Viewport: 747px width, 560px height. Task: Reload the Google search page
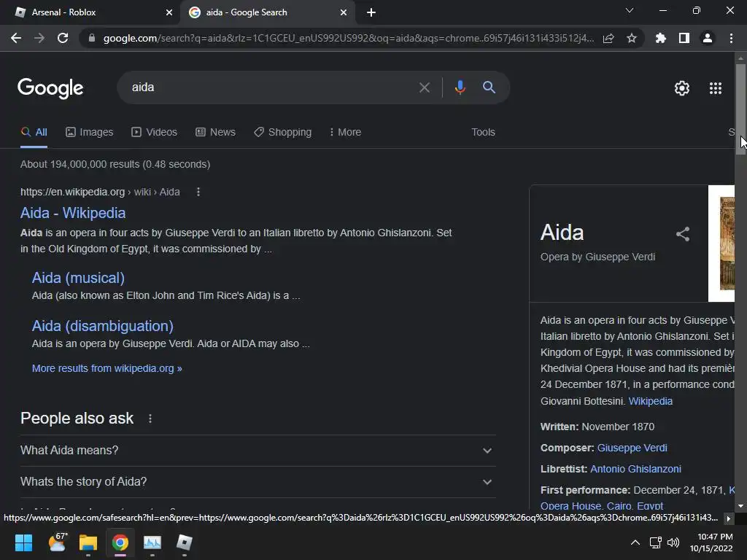[x=63, y=38]
